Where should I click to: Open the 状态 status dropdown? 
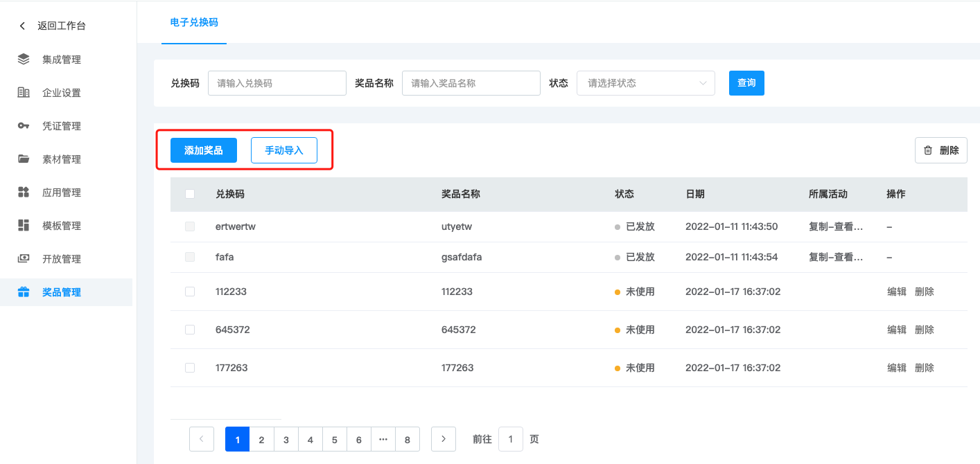coord(645,83)
